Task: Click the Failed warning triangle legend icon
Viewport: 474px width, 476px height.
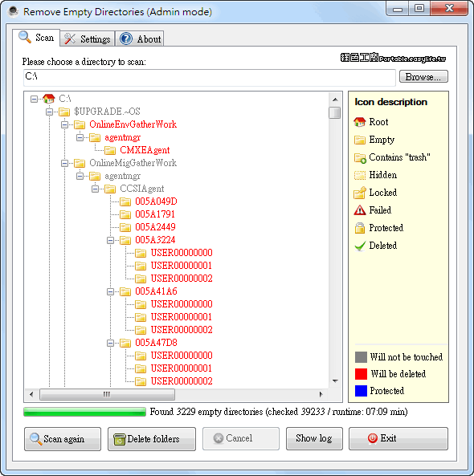Action: click(360, 210)
